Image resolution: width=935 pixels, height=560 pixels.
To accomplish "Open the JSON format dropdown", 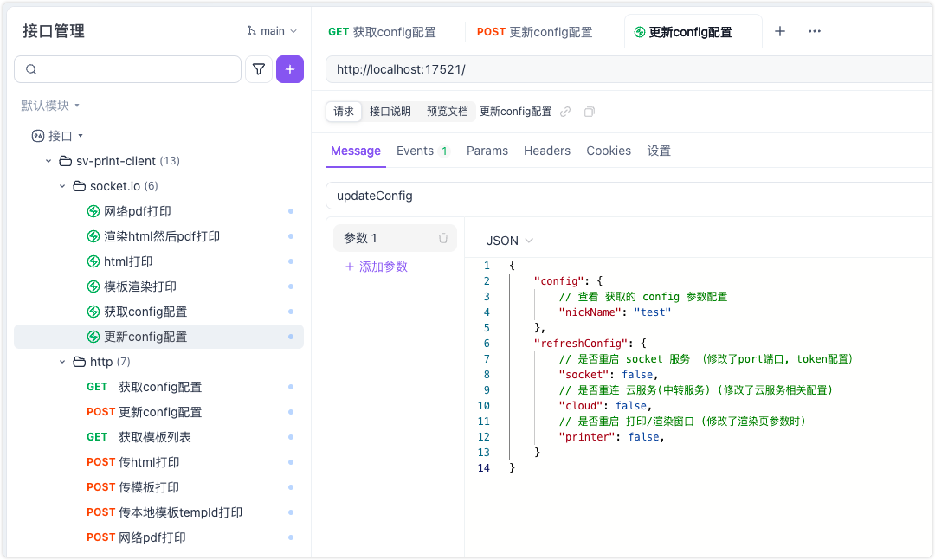I will pos(509,241).
